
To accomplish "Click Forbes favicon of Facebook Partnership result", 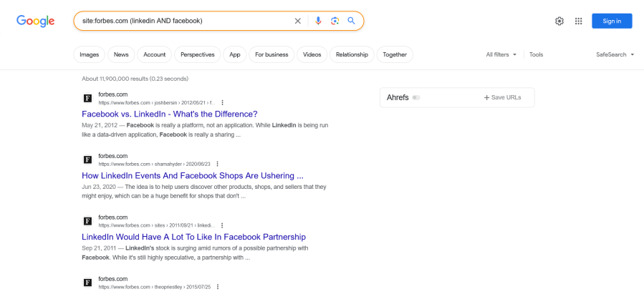I will 87,222.
